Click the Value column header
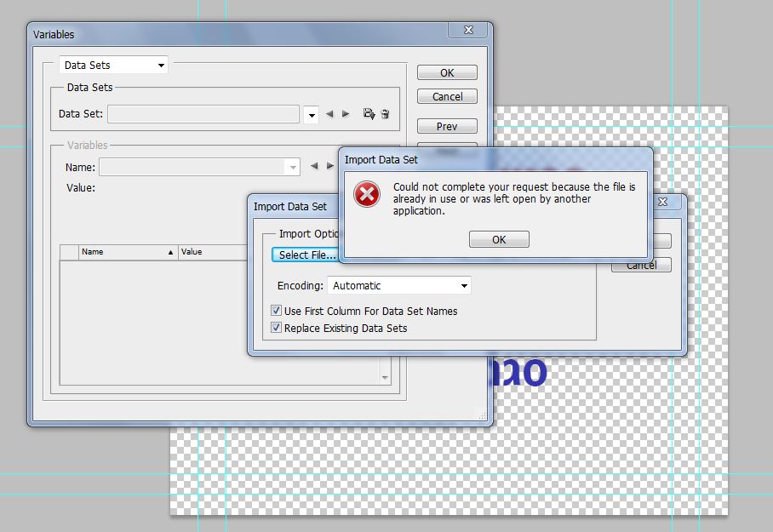Viewport: 773px width, 532px height. click(213, 251)
